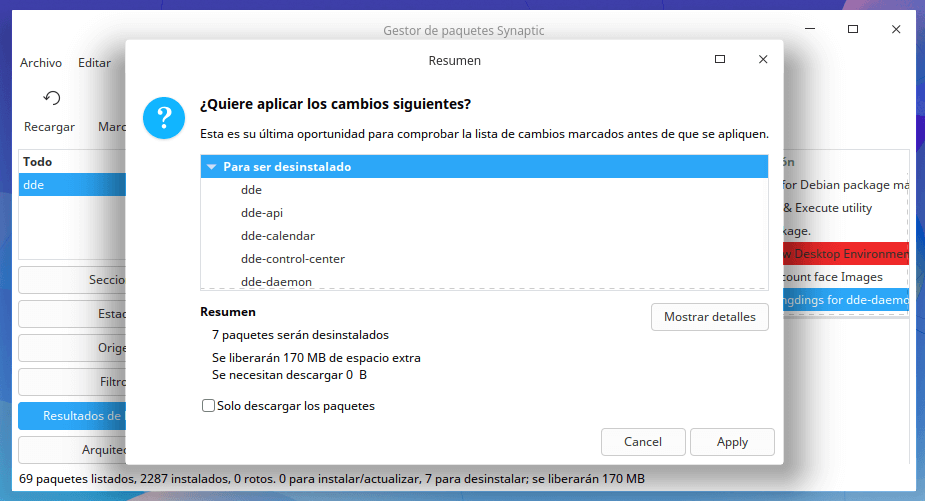Click the status bar package count text
Screen dimensions: 925x501
pos(332,479)
